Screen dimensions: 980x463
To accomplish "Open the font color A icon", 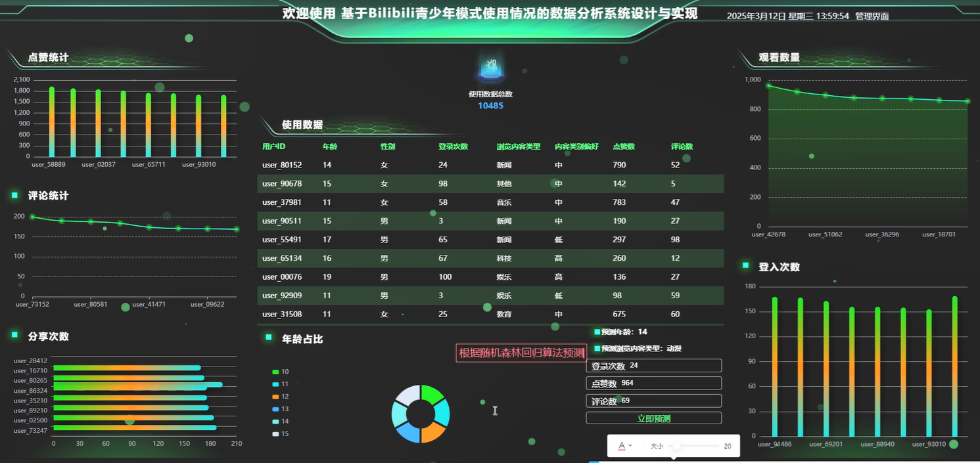I will [622, 446].
